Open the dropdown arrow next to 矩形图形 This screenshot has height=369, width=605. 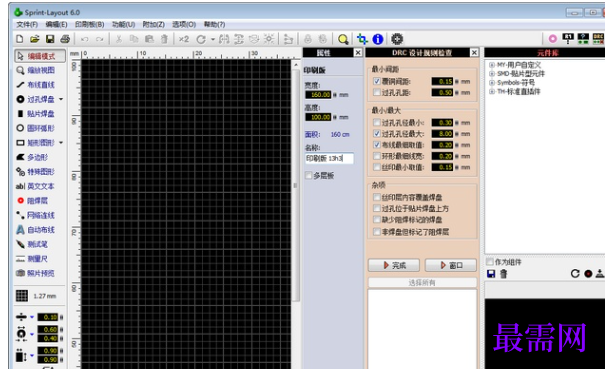click(61, 143)
